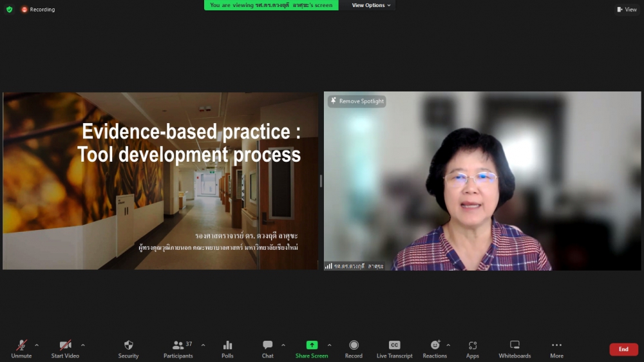644x362 pixels.
Task: Open the View Options dropdown
Action: pos(372,5)
